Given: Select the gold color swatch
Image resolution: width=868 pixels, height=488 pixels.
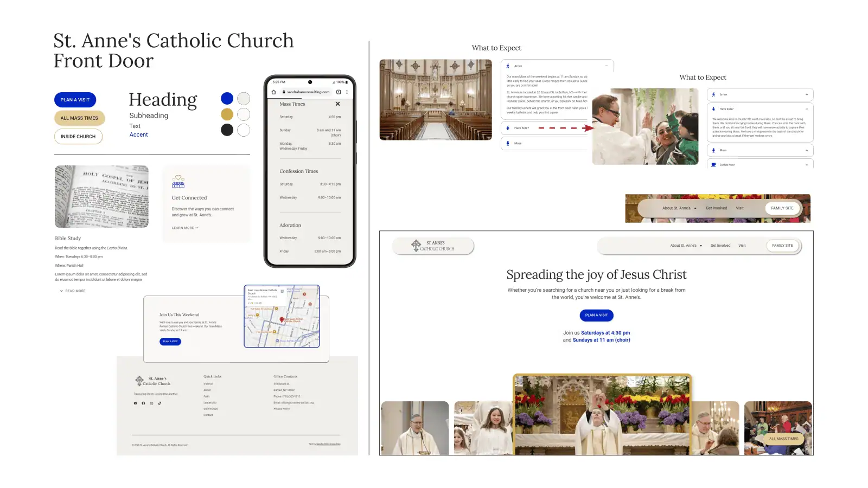Looking at the screenshot, I should pyautogui.click(x=227, y=114).
